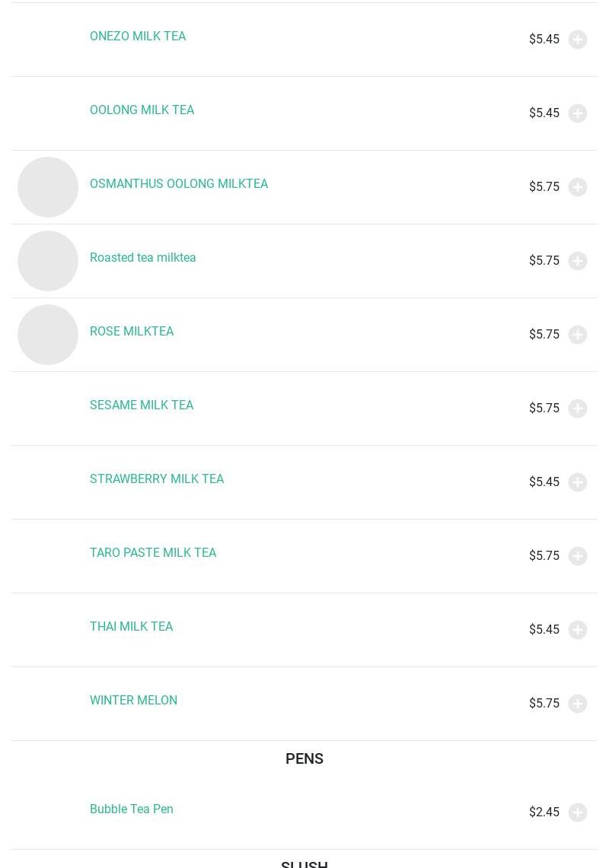
Task: Add ROSE MILKTEA with plus icon
Action: (x=577, y=335)
